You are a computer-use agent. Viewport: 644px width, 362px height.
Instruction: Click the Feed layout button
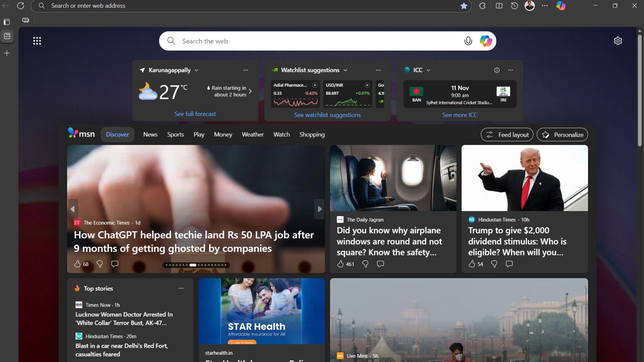(507, 135)
